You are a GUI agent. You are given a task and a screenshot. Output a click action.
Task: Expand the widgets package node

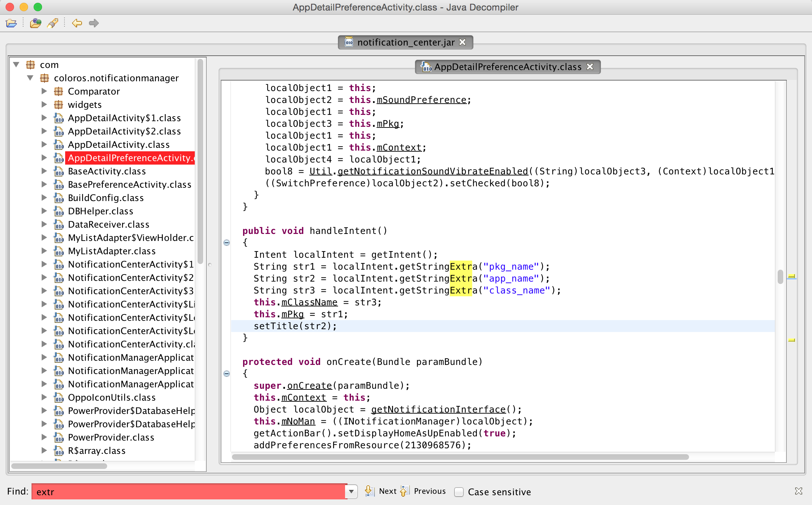[x=44, y=105]
